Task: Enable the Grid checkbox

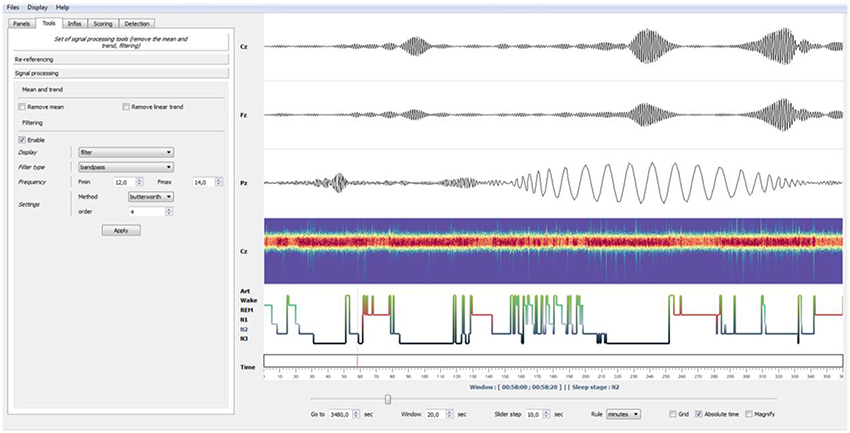Action: [x=673, y=415]
